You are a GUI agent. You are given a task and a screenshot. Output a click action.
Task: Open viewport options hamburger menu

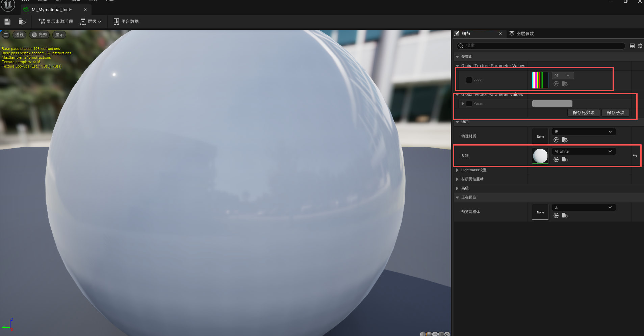(x=6, y=35)
